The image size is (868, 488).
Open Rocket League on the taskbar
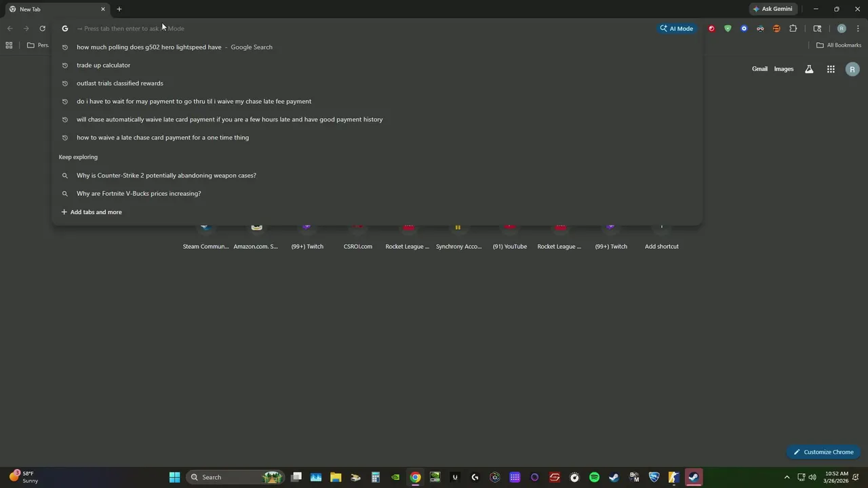point(654,477)
